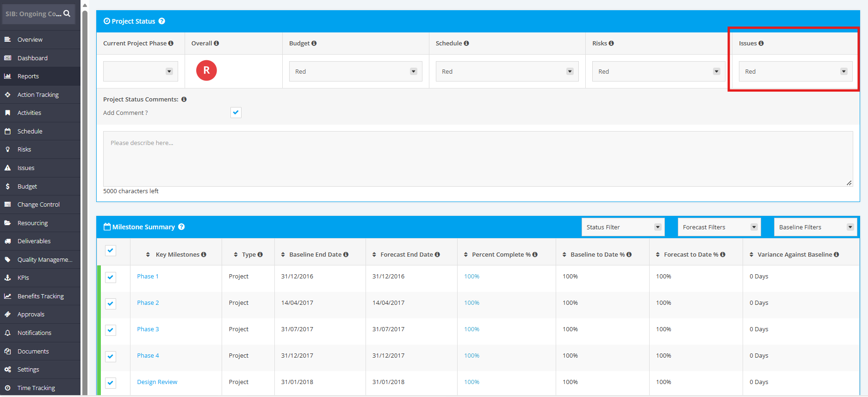Toggle the select-all milestones header checkbox
868x397 pixels.
[x=111, y=251]
